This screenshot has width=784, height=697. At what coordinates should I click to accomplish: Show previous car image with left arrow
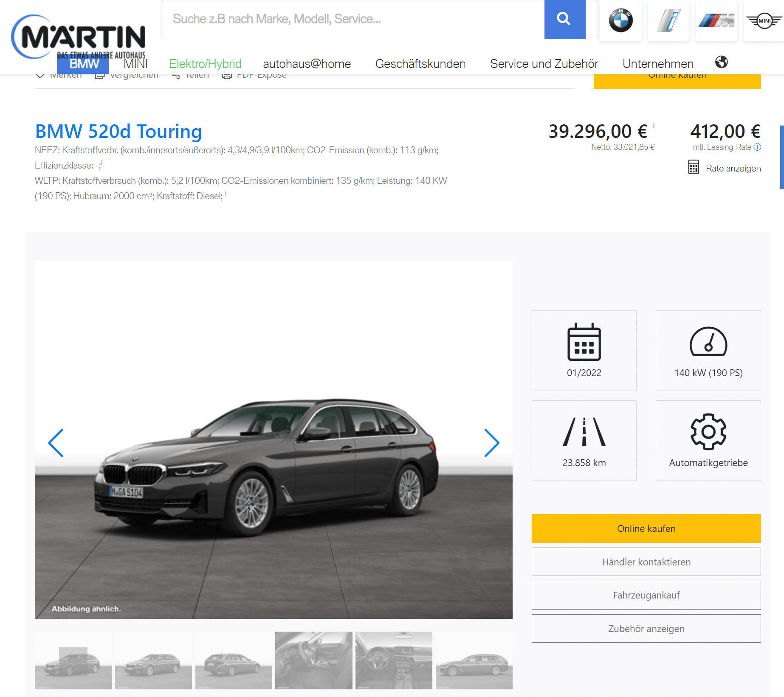pyautogui.click(x=56, y=443)
